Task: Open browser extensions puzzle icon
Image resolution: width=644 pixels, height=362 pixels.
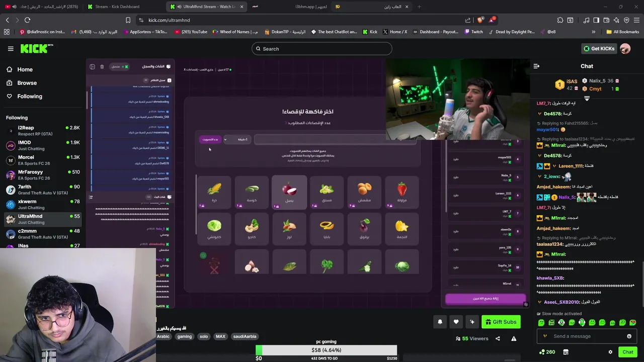Action: click(x=560, y=20)
